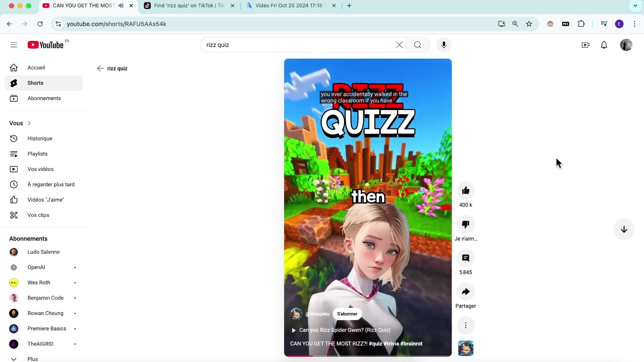Go to Accueil in the sidebar
Viewport: 644px width, 362px height.
tap(44, 68)
